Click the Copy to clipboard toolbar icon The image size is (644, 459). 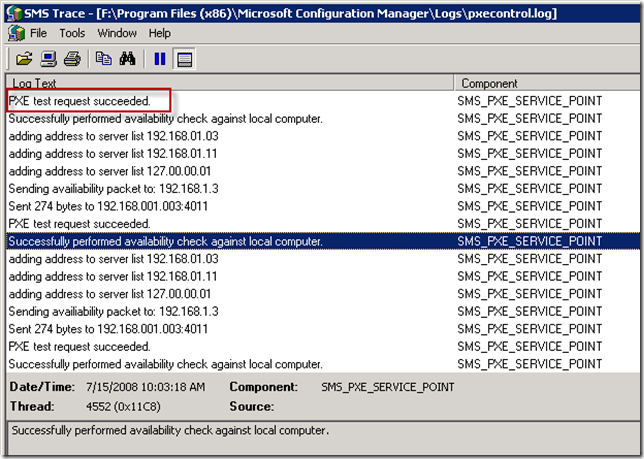pyautogui.click(x=103, y=59)
